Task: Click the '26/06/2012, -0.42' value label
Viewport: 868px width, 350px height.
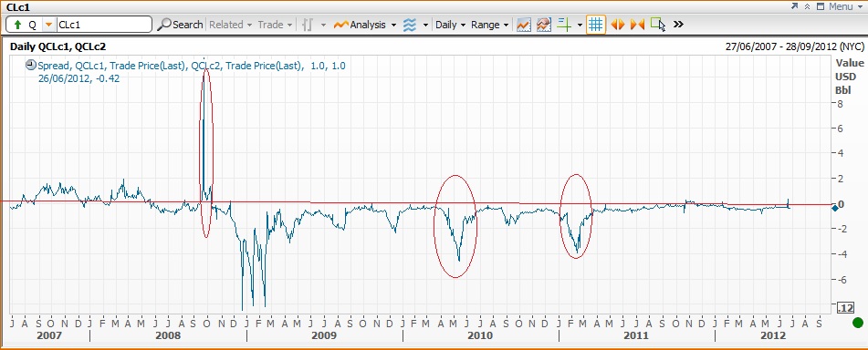Action: click(78, 78)
